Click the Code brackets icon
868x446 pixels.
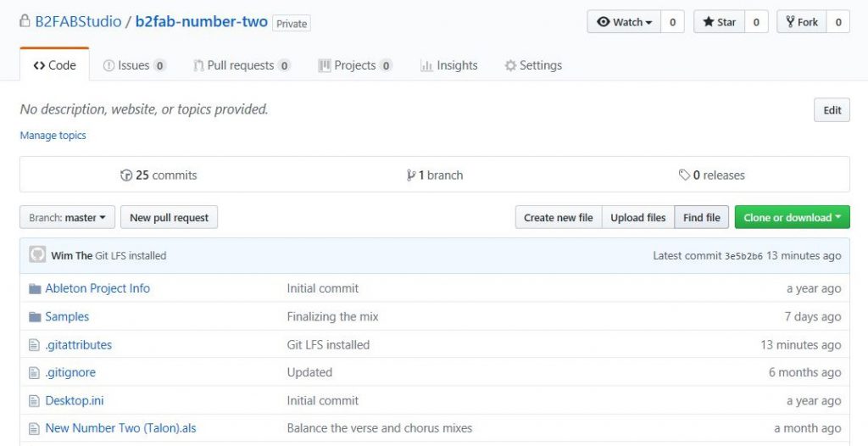tap(39, 65)
